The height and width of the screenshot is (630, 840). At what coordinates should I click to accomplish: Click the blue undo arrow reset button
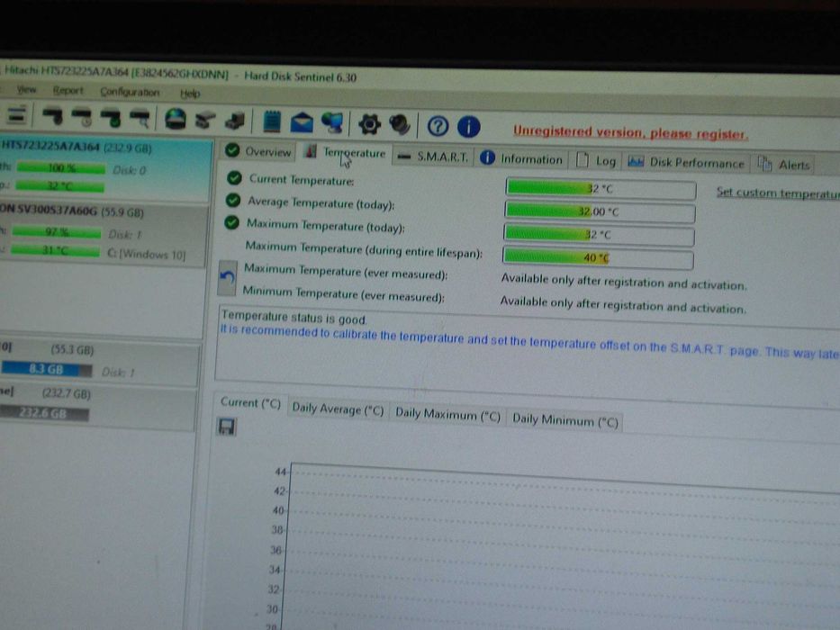pos(227,277)
